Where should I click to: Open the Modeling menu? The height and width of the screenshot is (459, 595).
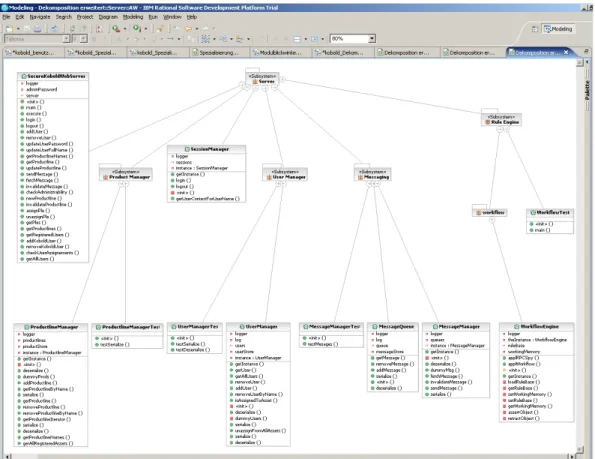tap(133, 17)
